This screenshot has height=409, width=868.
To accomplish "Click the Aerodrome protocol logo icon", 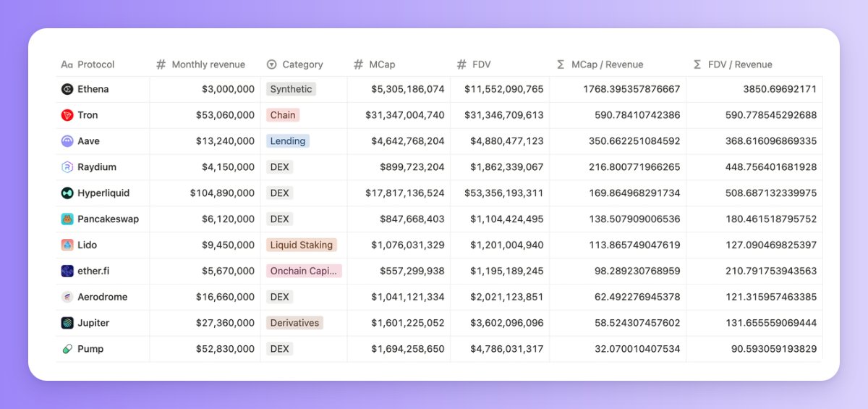I will click(x=67, y=297).
